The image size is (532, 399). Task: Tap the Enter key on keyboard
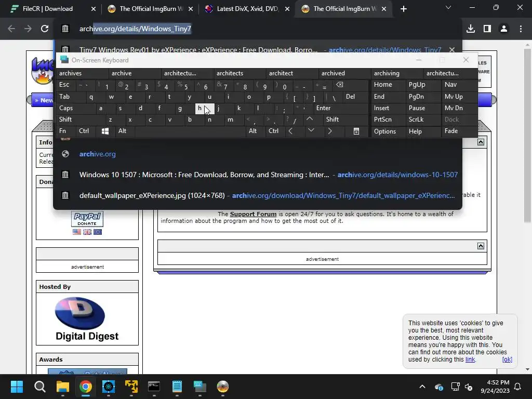341,108
